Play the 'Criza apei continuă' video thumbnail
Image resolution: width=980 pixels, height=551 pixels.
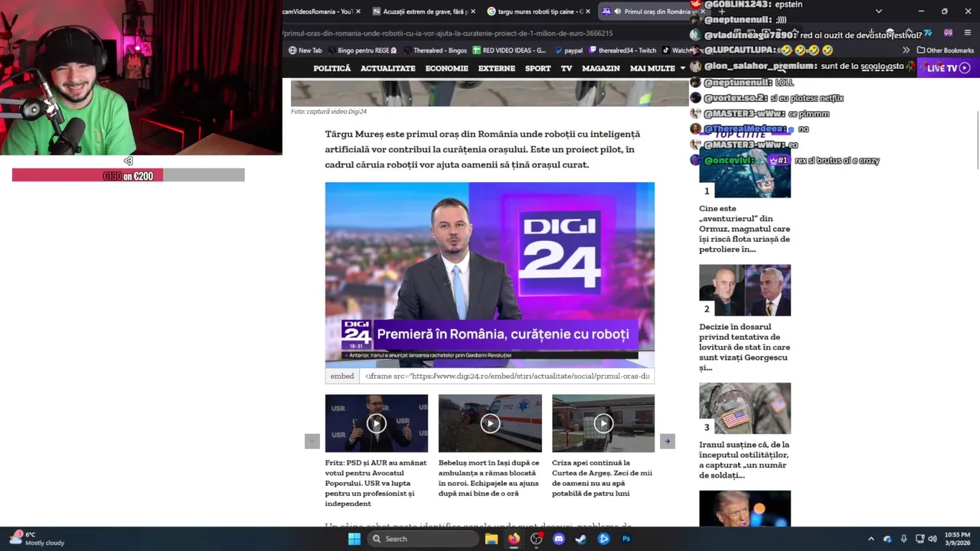point(603,423)
